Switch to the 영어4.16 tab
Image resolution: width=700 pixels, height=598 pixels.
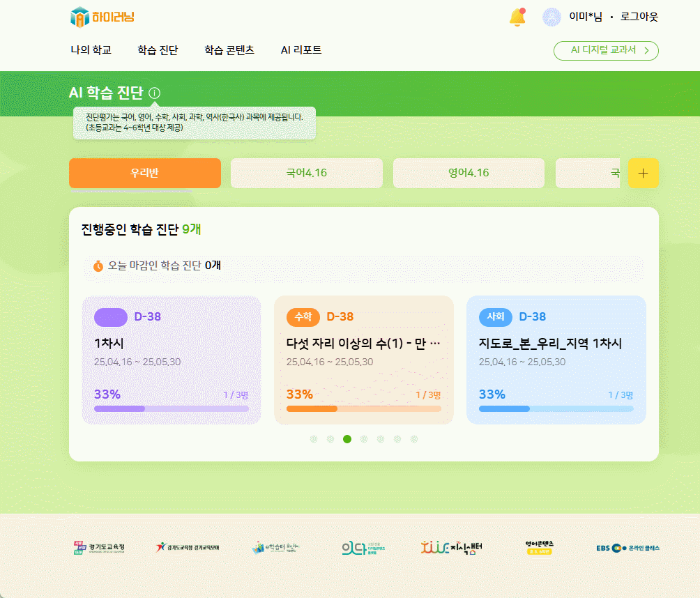point(469,173)
